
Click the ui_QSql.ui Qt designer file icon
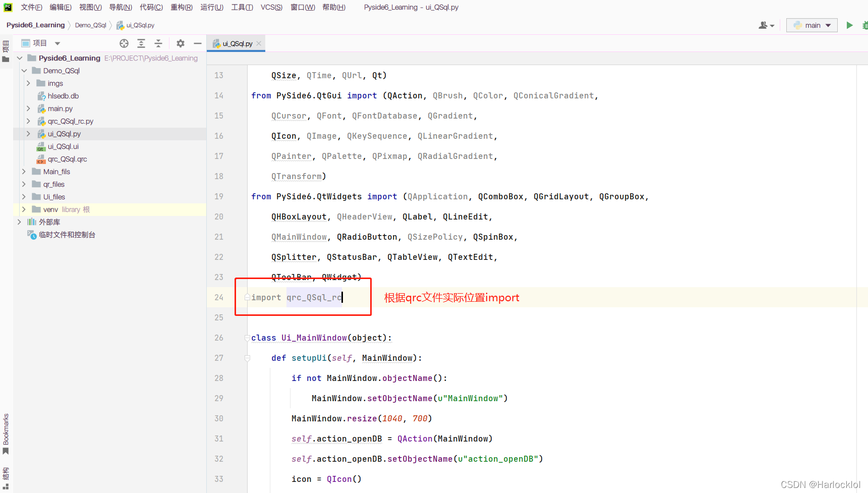coord(41,146)
